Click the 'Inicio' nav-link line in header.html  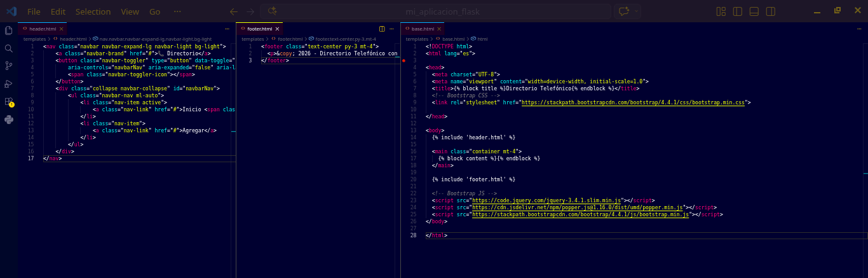pyautogui.click(x=164, y=109)
